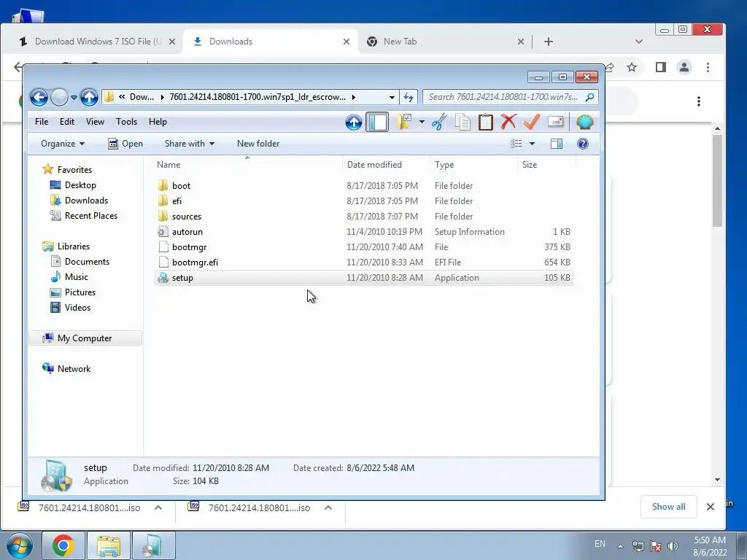Click in the Explorer search box

tap(504, 97)
